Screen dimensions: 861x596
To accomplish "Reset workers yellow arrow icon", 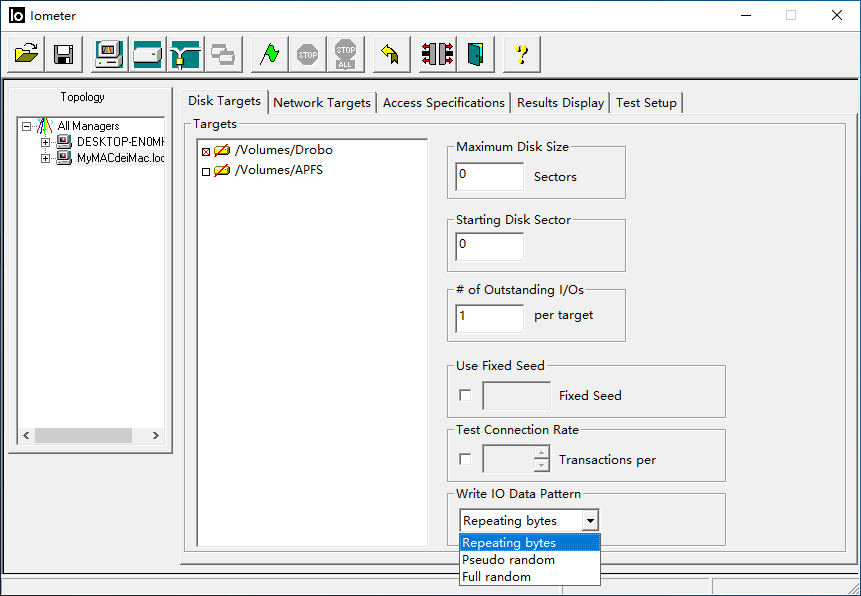I will [392, 54].
